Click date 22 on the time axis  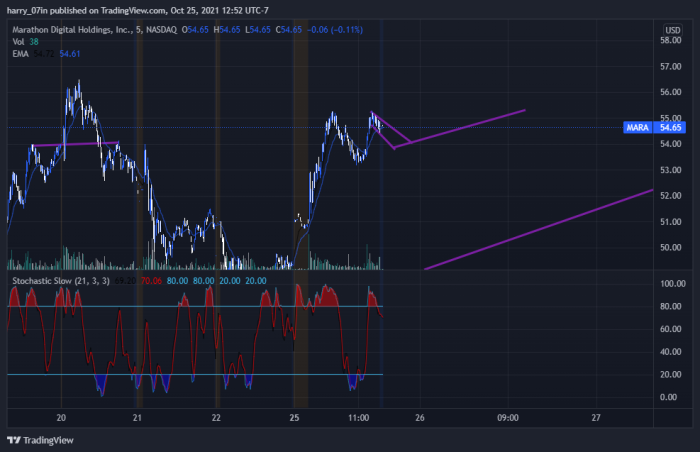click(216, 418)
